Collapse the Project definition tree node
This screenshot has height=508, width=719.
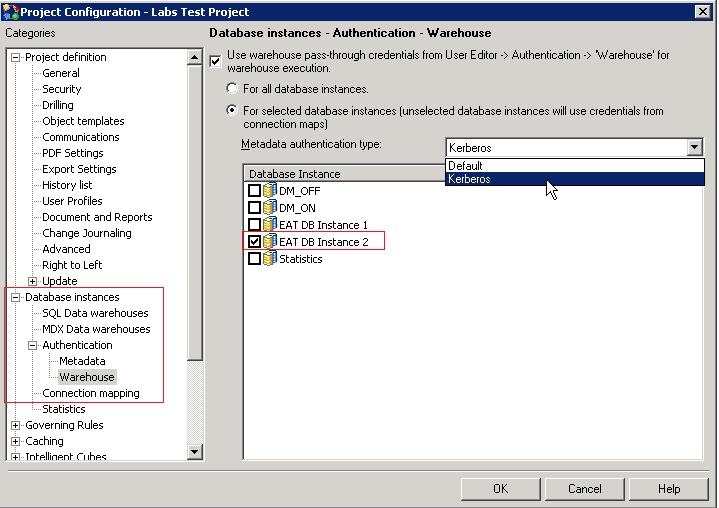click(x=15, y=57)
